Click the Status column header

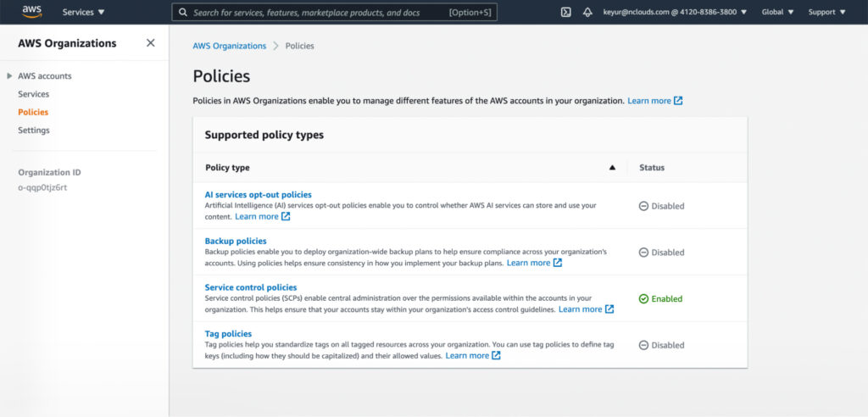tap(652, 167)
